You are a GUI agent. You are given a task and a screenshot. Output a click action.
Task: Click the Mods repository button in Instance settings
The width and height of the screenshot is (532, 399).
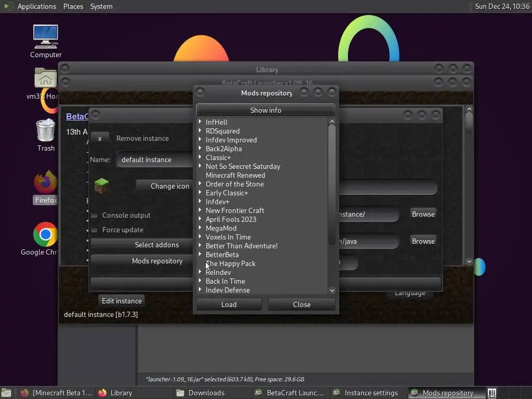pos(141,261)
